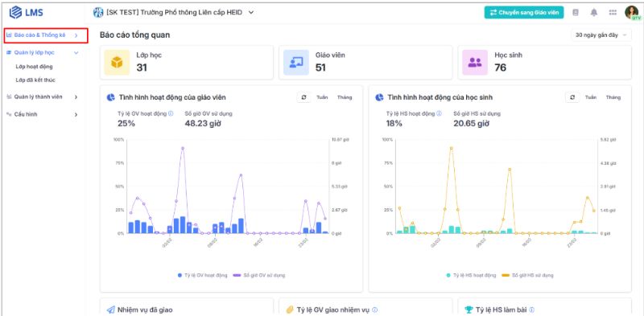Switch teacher chart to Tuần view

(322, 97)
